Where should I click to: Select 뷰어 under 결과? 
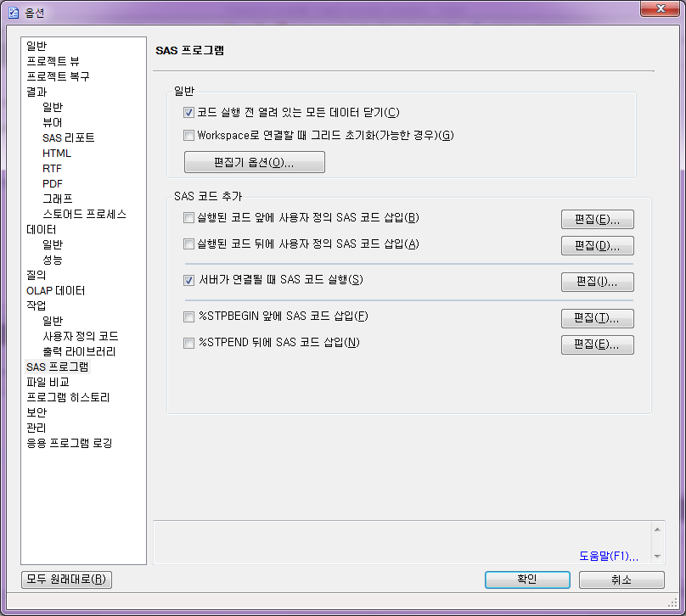tap(53, 122)
